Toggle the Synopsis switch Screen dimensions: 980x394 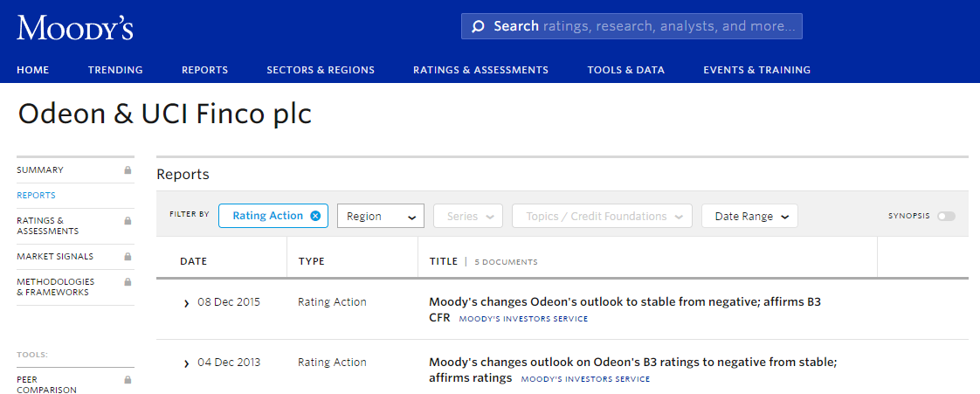point(946,216)
